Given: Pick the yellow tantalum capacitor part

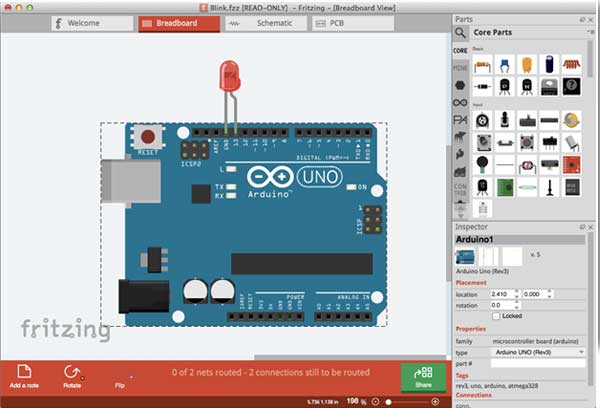Looking at the screenshot, I should click(527, 65).
